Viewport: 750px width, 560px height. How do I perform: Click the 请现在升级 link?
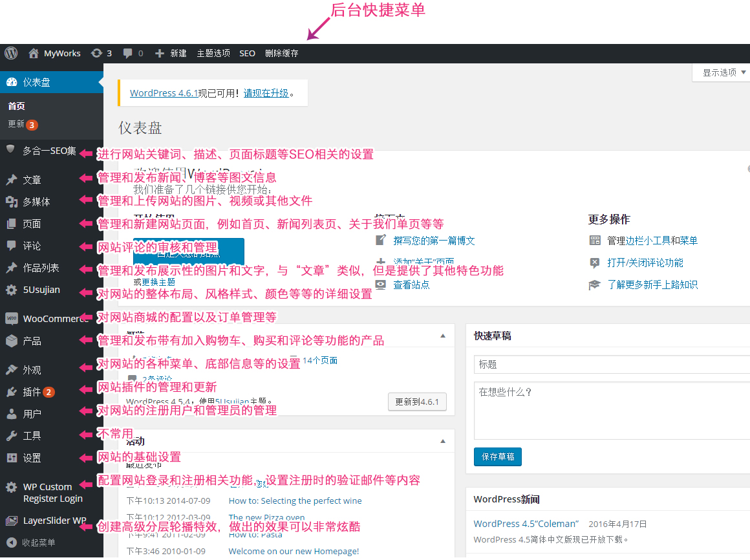point(266,92)
